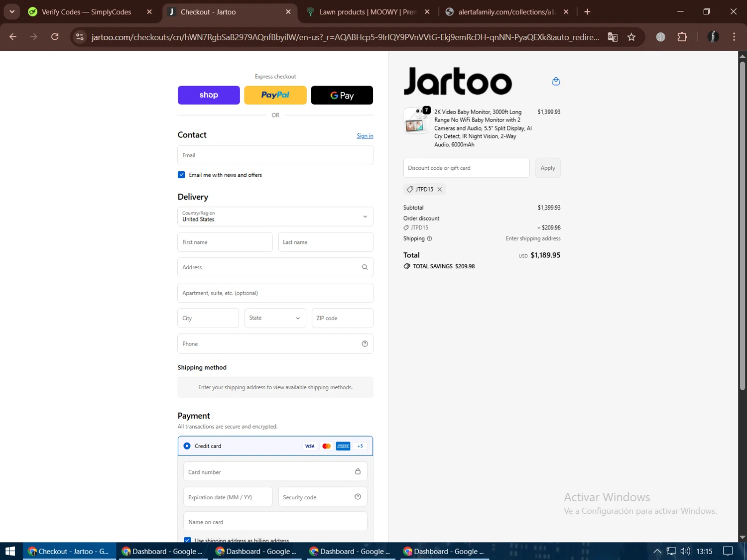Show hidden system tray icons
The image size is (747, 560).
[657, 551]
